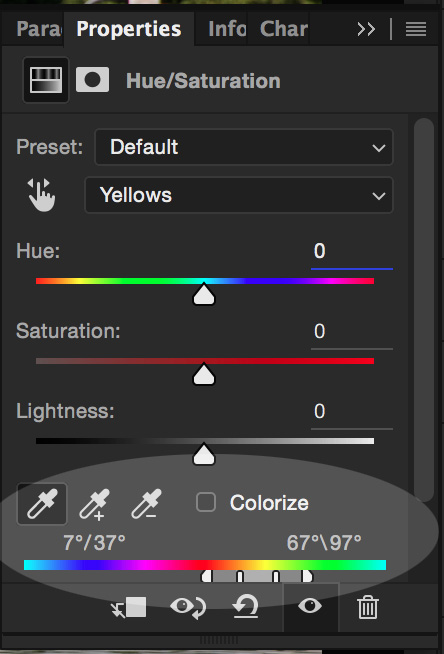
Task: Select the layer mask icon
Action: [x=93, y=80]
